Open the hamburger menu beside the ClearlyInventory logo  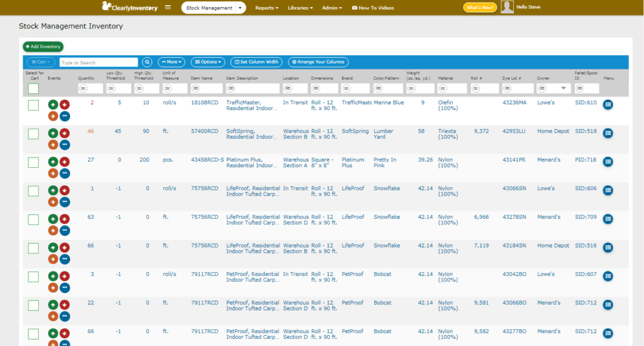click(x=167, y=7)
